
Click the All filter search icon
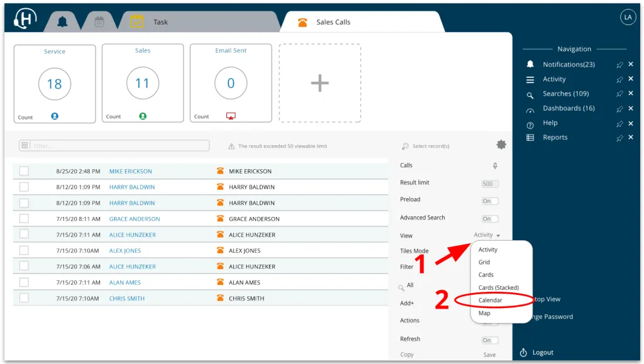coord(401,288)
